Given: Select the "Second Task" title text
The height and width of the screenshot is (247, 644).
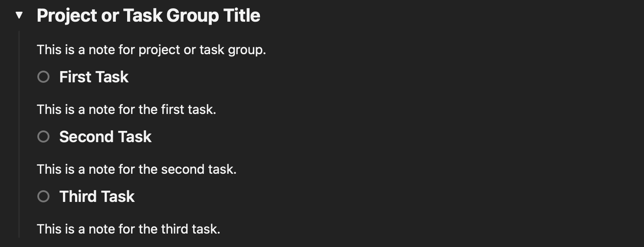Looking at the screenshot, I should 105,137.
